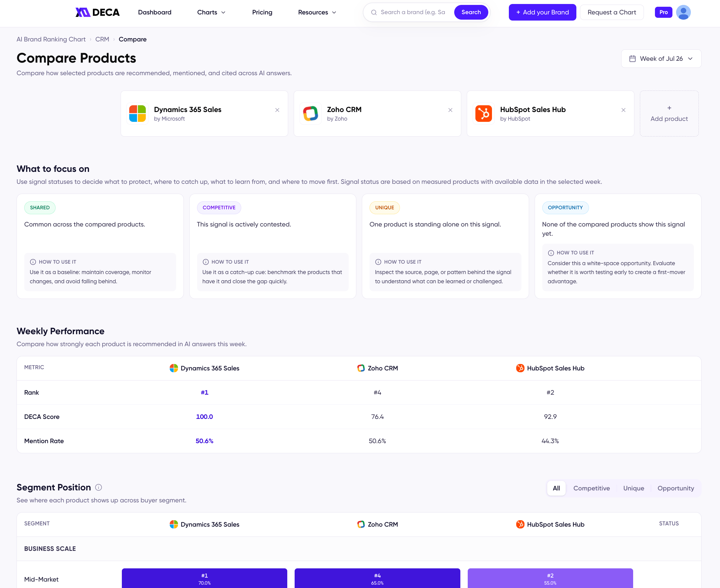
Task: Click Dynamics 365 icon in Weekly Performance header
Action: pyautogui.click(x=174, y=368)
